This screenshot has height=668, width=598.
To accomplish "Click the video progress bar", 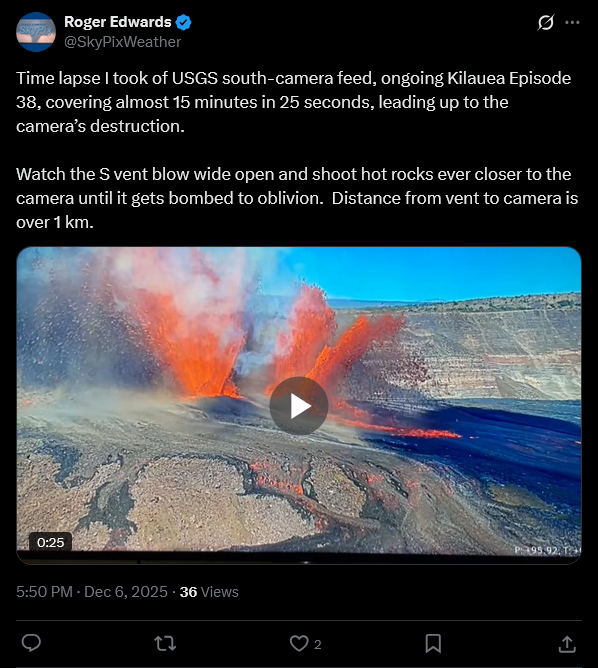I will (299, 561).
